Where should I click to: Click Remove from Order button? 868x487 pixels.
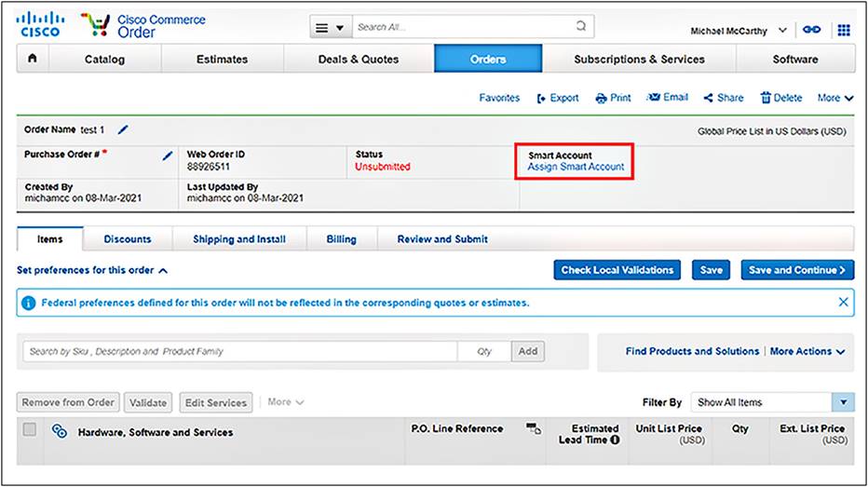click(68, 402)
